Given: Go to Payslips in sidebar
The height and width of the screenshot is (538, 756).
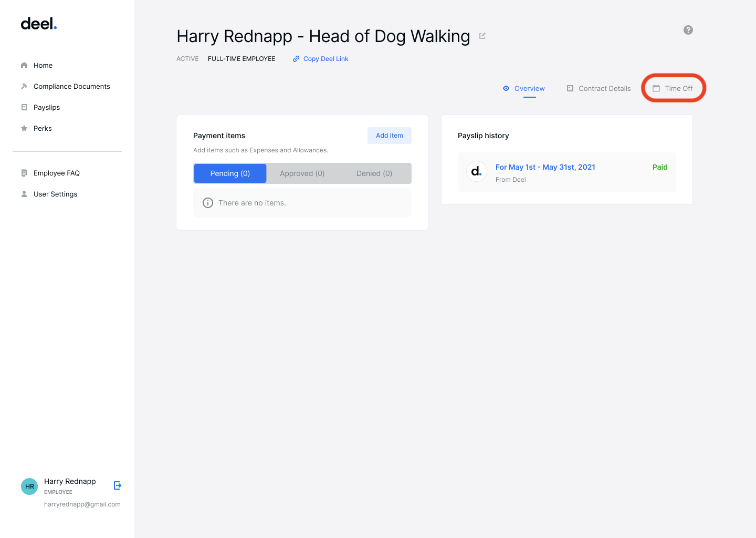Looking at the screenshot, I should [x=47, y=107].
